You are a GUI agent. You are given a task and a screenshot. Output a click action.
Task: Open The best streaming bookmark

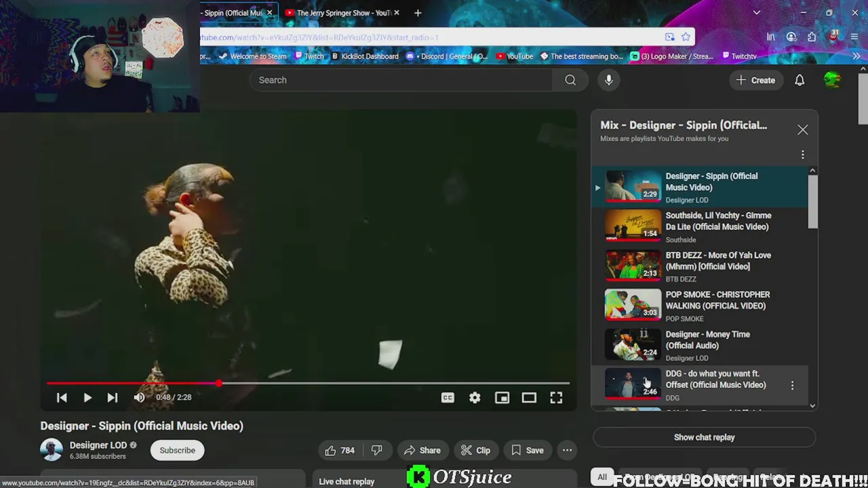tap(581, 56)
